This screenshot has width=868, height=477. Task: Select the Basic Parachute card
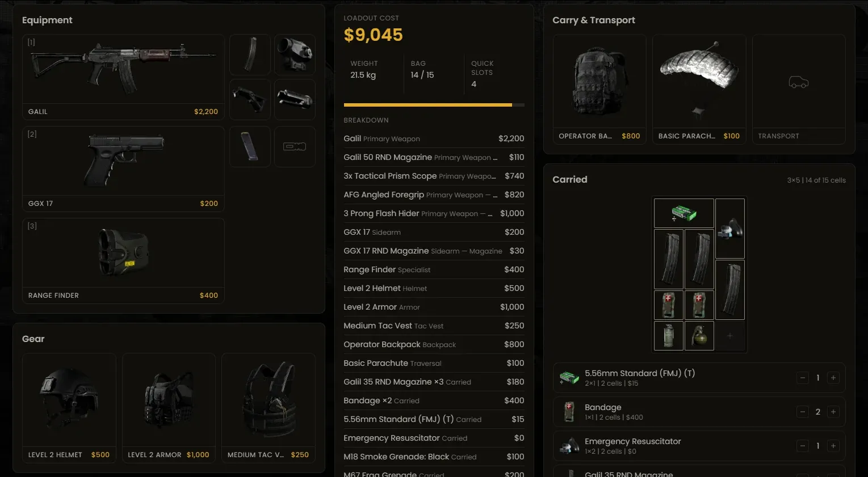tap(699, 89)
